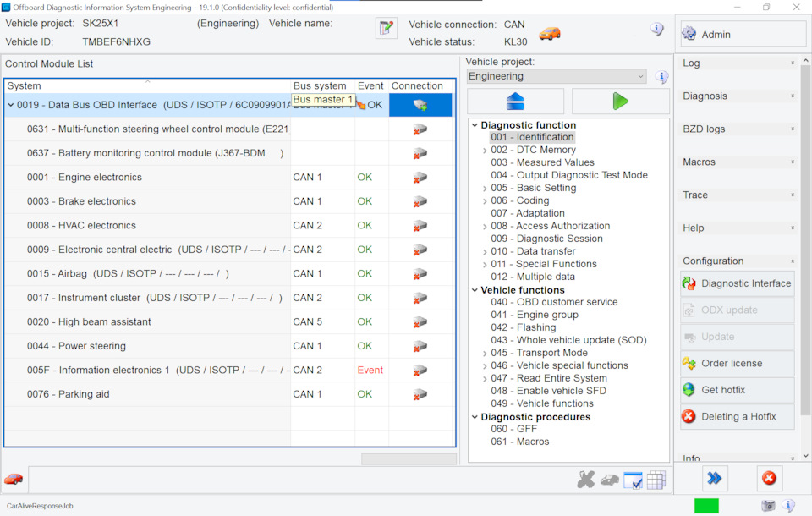The width and height of the screenshot is (812, 516).
Task: Click connection icon for 0001 Engine electronics
Action: [420, 178]
